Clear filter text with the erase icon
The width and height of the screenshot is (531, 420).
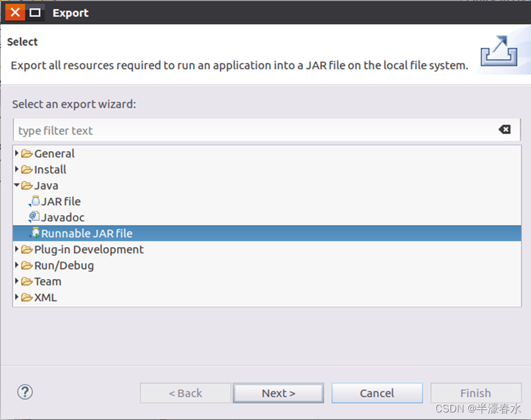[x=505, y=130]
